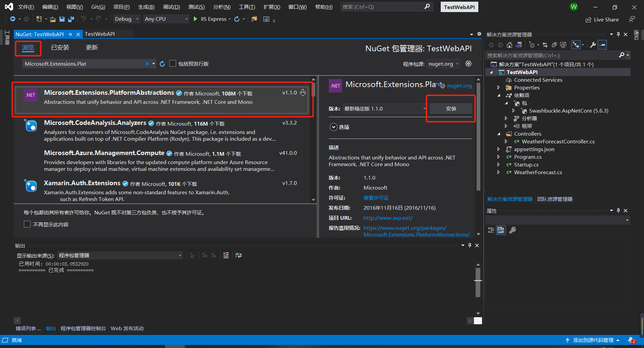Expand the options section chevron
The height and width of the screenshot is (348, 644).
pyautogui.click(x=333, y=127)
